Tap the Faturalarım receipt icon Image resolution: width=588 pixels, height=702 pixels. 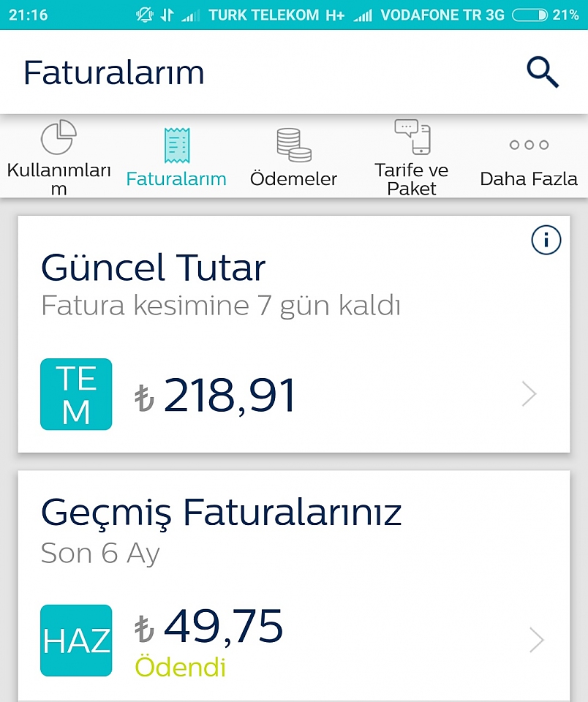tap(177, 145)
